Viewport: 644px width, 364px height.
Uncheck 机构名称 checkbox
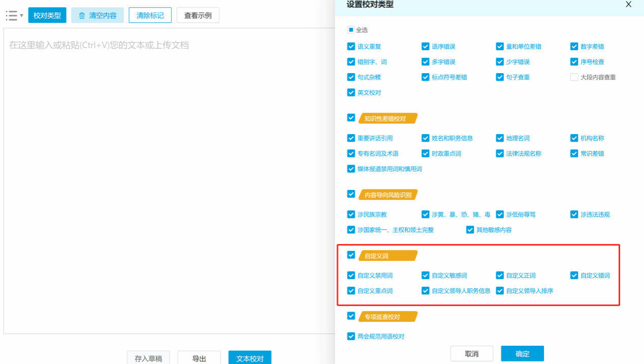(x=574, y=138)
